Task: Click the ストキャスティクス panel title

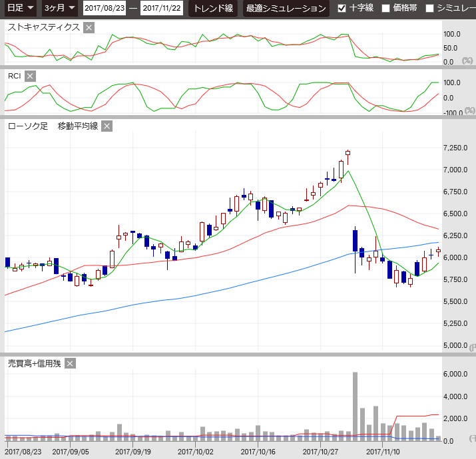Action: [43, 27]
